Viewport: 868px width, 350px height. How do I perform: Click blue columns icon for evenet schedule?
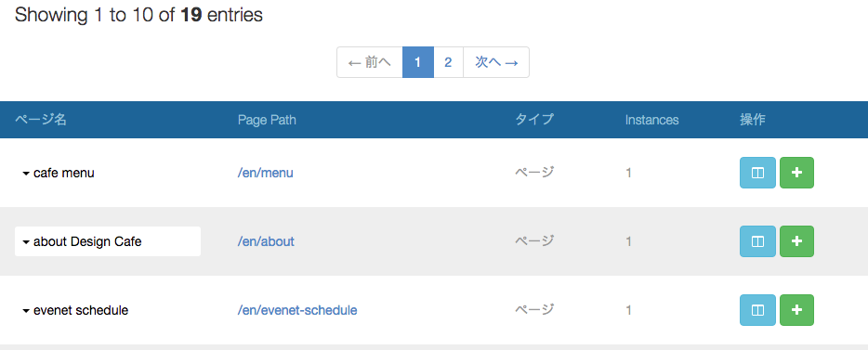click(x=757, y=310)
